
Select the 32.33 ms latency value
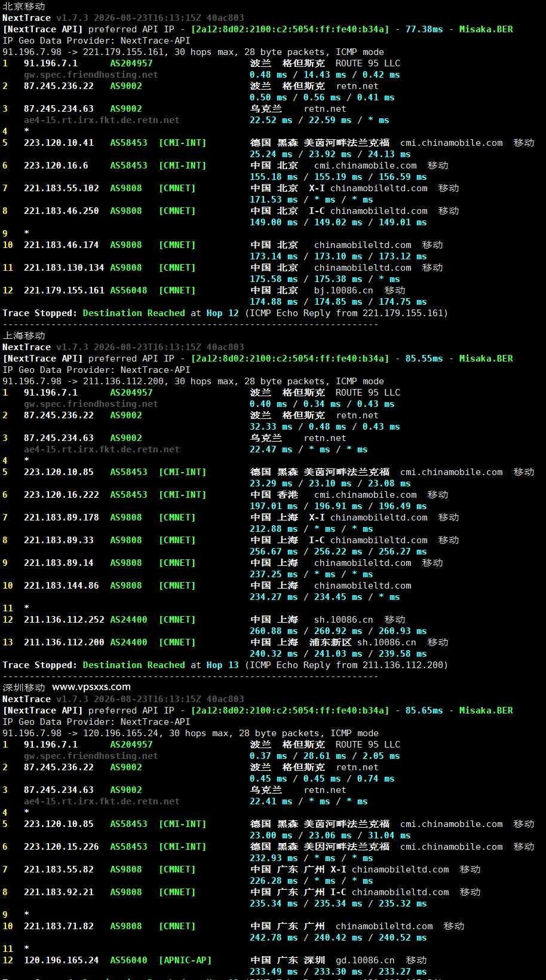coord(271,426)
